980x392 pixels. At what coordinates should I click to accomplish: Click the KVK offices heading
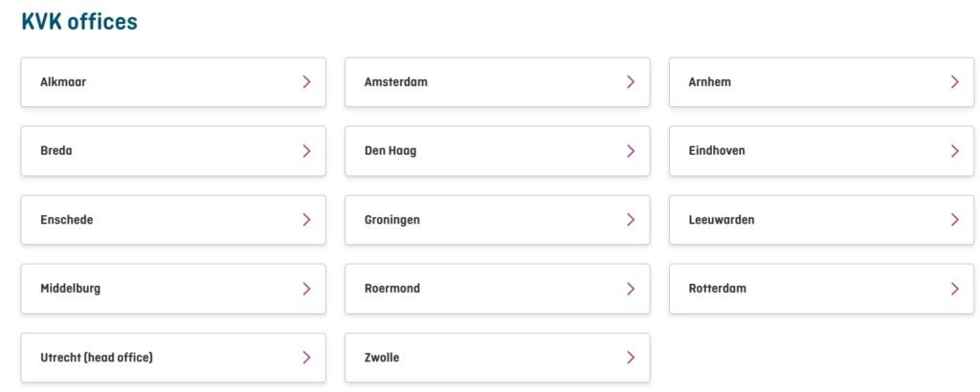pos(79,22)
